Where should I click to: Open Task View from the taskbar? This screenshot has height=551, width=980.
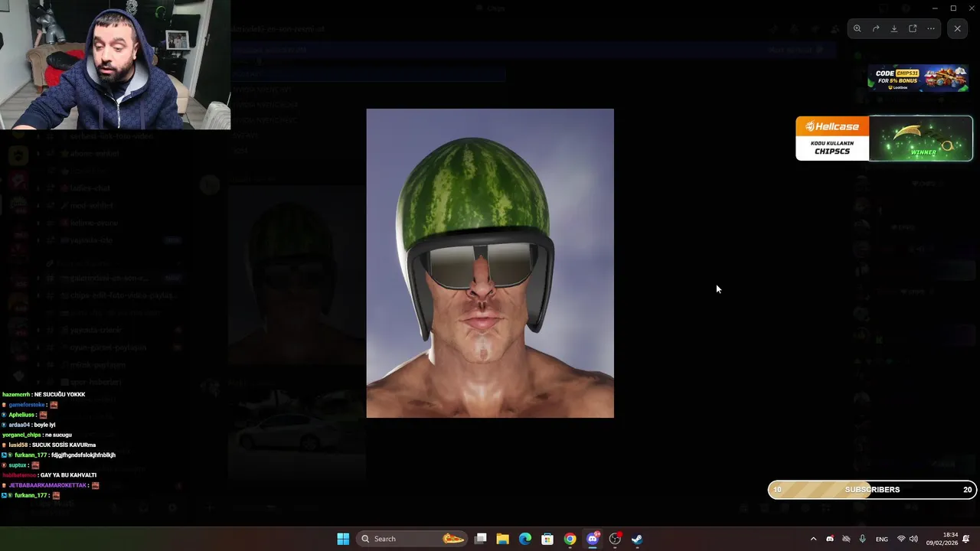(481, 539)
